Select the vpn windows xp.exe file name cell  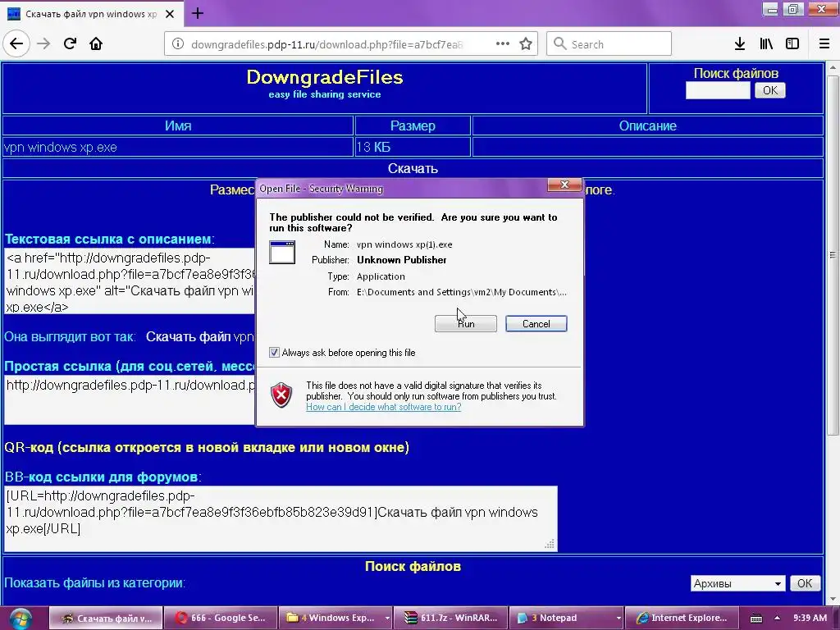coord(178,148)
